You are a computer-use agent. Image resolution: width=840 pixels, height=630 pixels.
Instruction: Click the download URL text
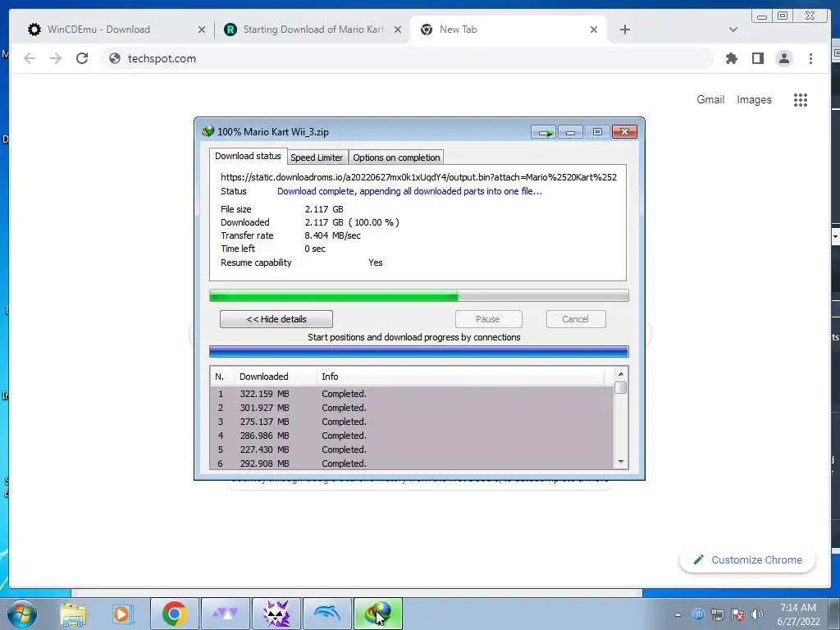click(x=418, y=177)
